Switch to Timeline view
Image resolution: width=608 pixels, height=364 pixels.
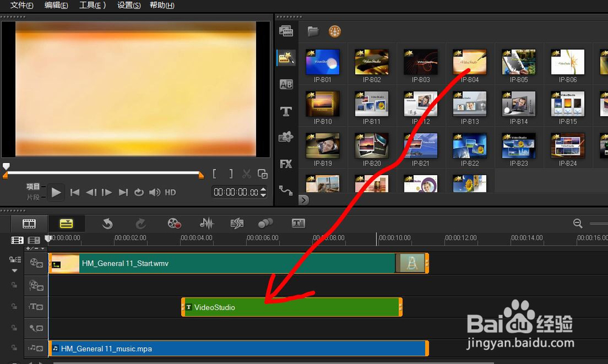point(66,223)
